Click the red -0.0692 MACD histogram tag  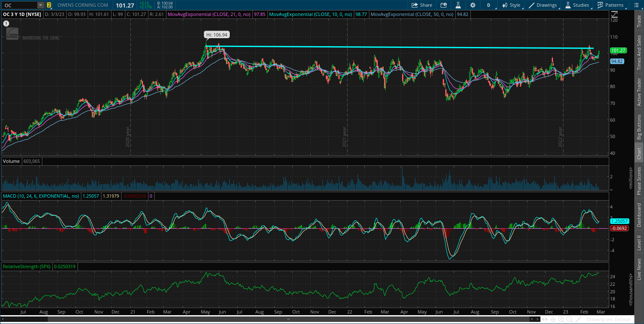click(618, 228)
